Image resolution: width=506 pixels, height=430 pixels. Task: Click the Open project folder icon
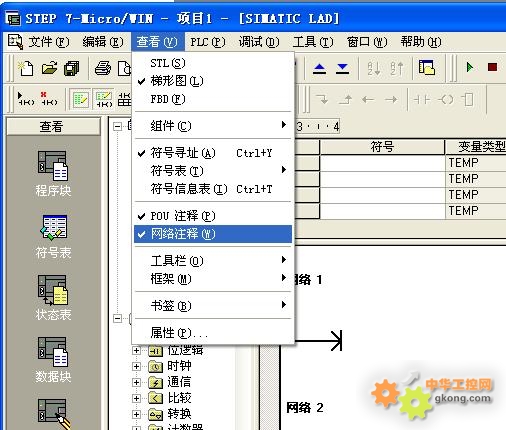point(49,68)
